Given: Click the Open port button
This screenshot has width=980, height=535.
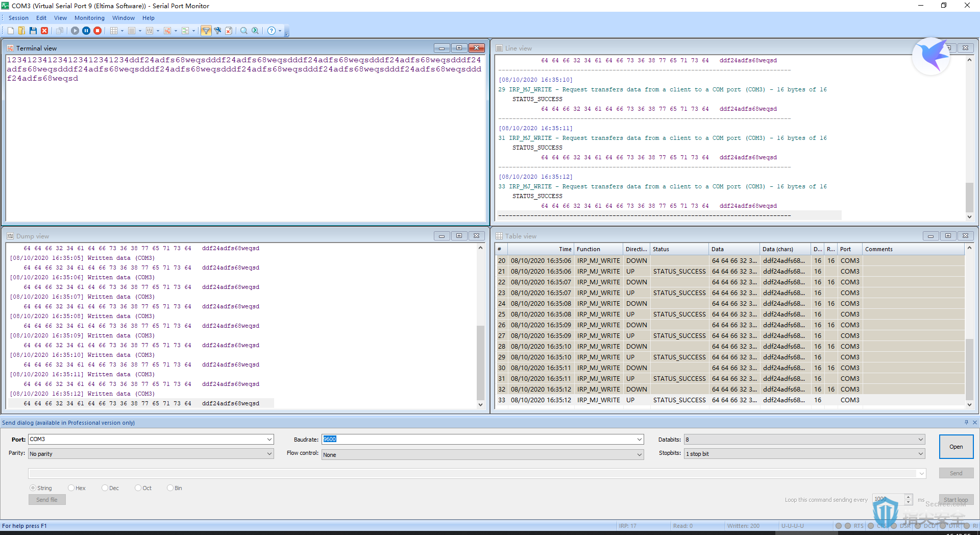Looking at the screenshot, I should coord(956,447).
